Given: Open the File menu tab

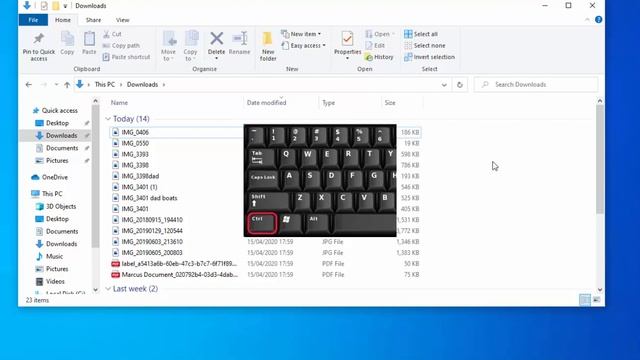Looking at the screenshot, I should coord(33,20).
